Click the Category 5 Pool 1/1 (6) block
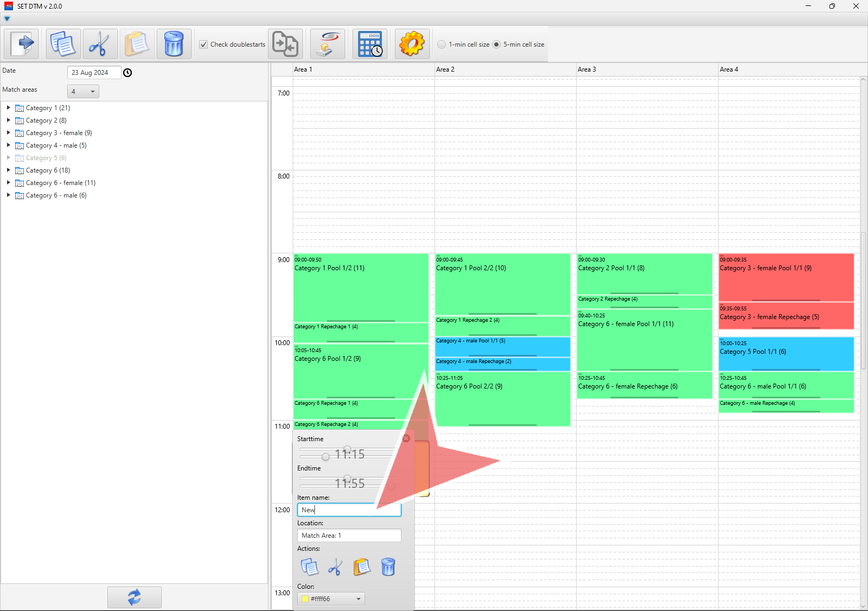868x611 pixels. (786, 354)
